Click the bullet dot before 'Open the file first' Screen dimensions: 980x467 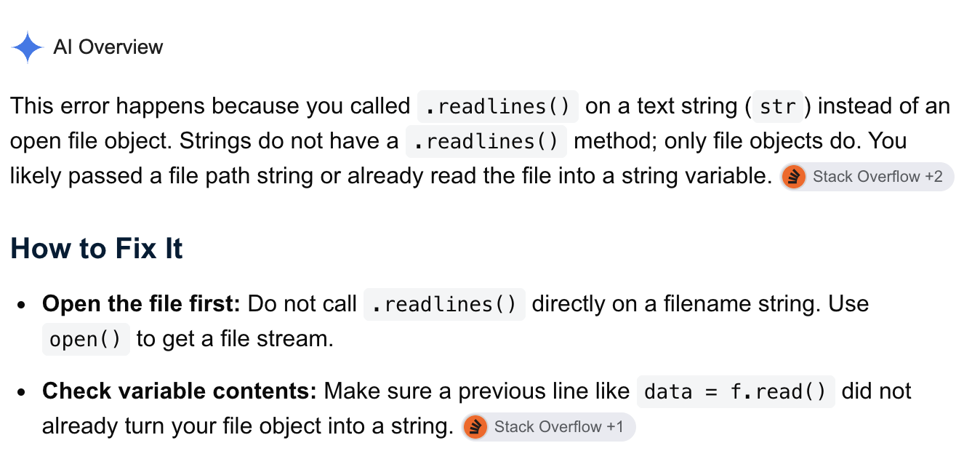(23, 305)
